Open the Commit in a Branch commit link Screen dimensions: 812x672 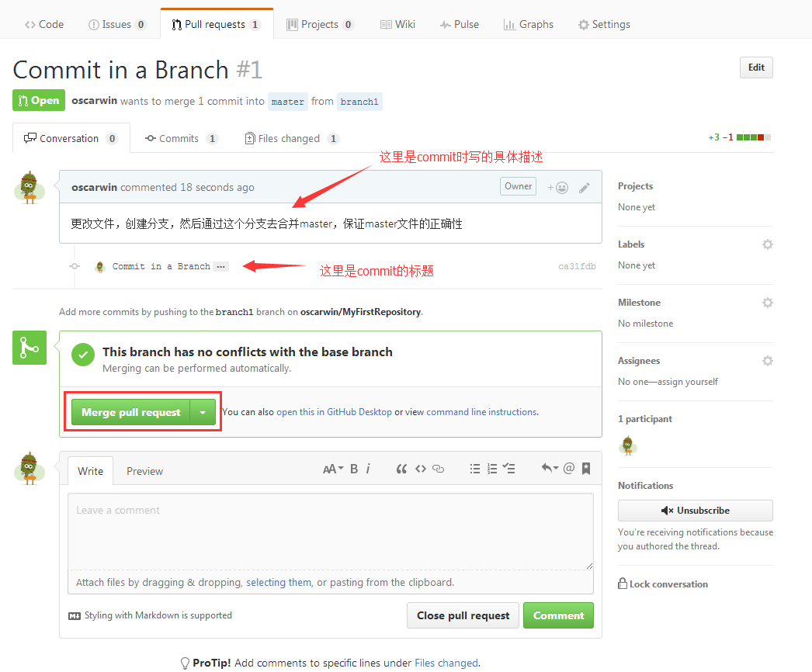tap(161, 266)
